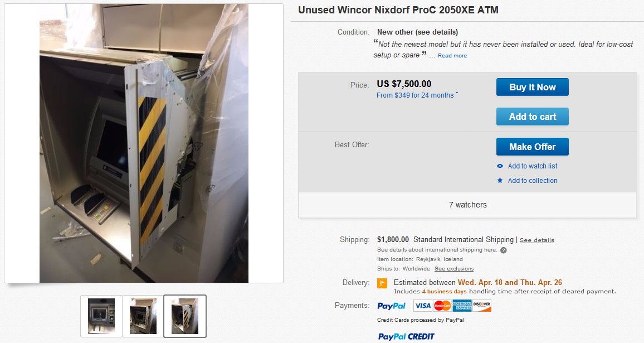This screenshot has width=644, height=343.
Task: Click the Buy It Now button
Action: pos(532,87)
